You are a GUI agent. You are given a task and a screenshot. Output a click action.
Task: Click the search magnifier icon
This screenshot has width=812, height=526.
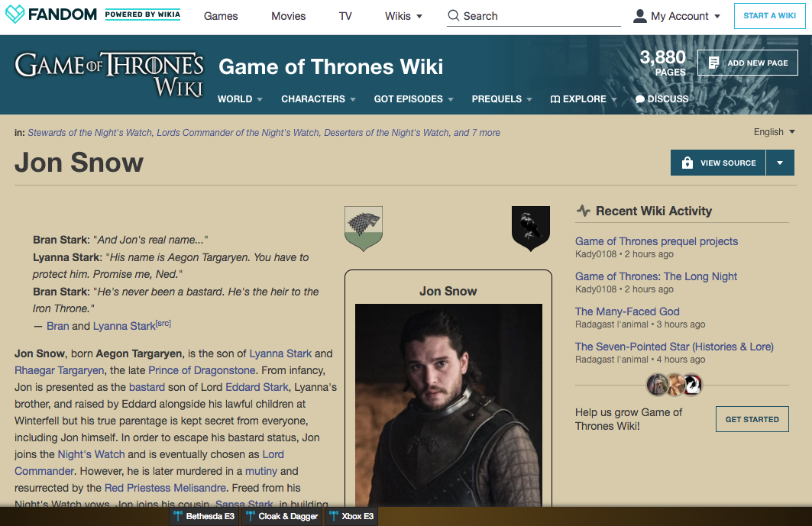click(454, 15)
